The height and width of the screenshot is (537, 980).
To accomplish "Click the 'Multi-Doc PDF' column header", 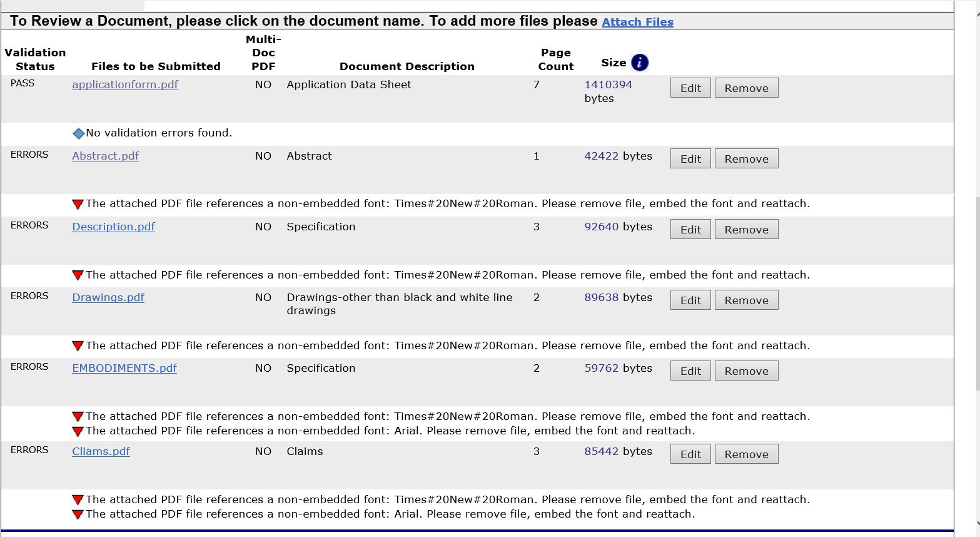I will click(x=263, y=53).
